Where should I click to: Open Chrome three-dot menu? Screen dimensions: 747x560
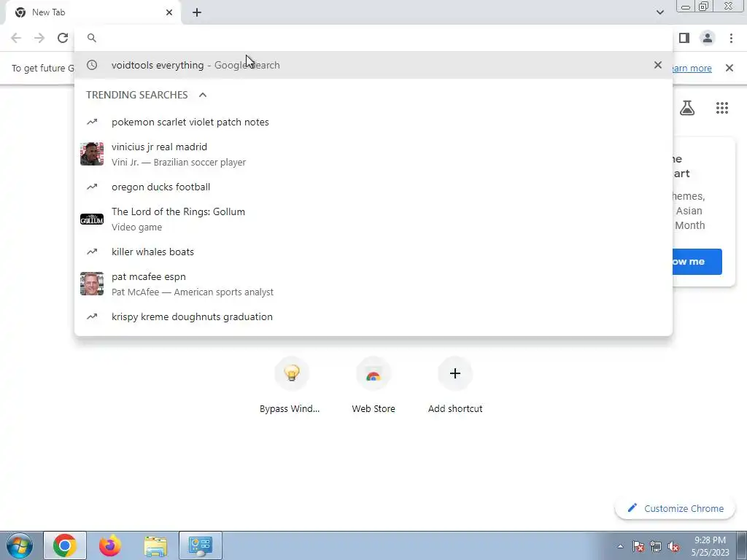click(x=731, y=38)
